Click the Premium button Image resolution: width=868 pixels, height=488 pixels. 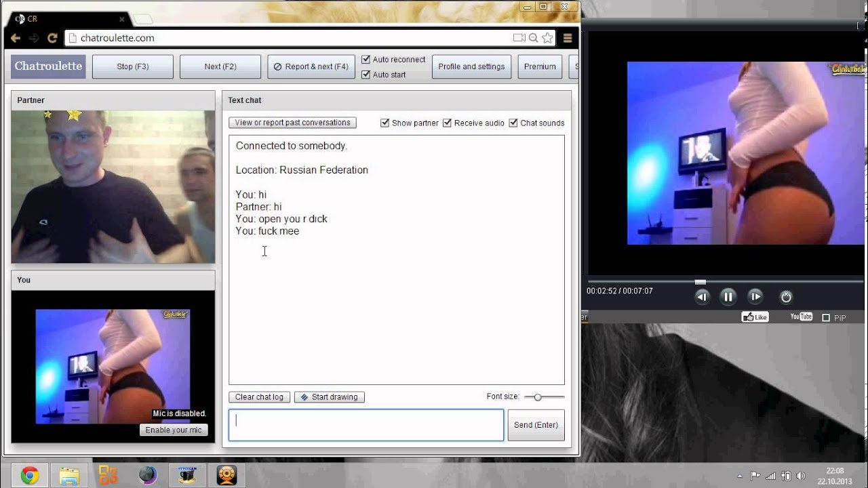pos(540,66)
